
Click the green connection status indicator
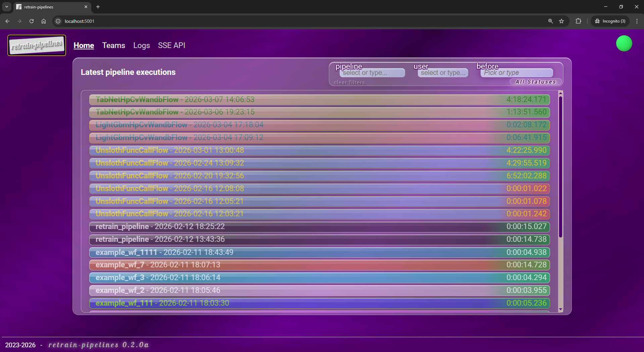(624, 43)
